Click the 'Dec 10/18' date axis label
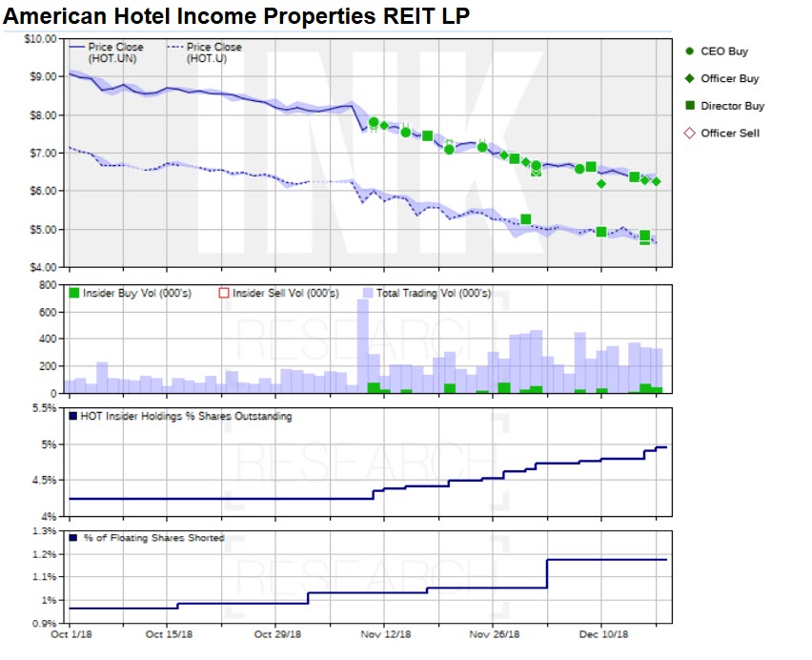This screenshot has height=660, width=812. pos(603,634)
